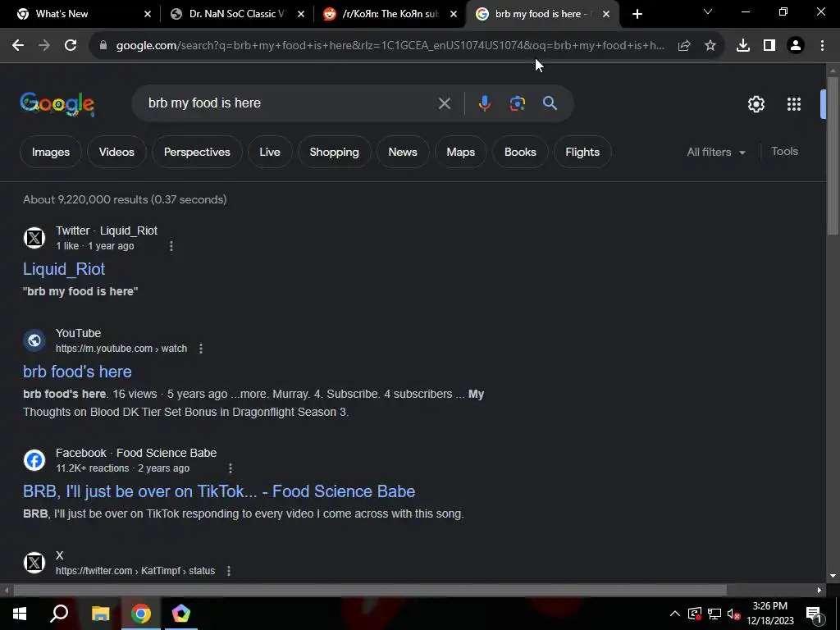Click the twitter.com KatTimpf status URL

coord(135,571)
